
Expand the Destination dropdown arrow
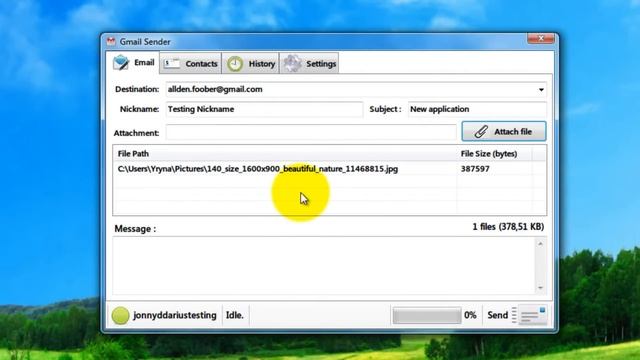point(541,89)
